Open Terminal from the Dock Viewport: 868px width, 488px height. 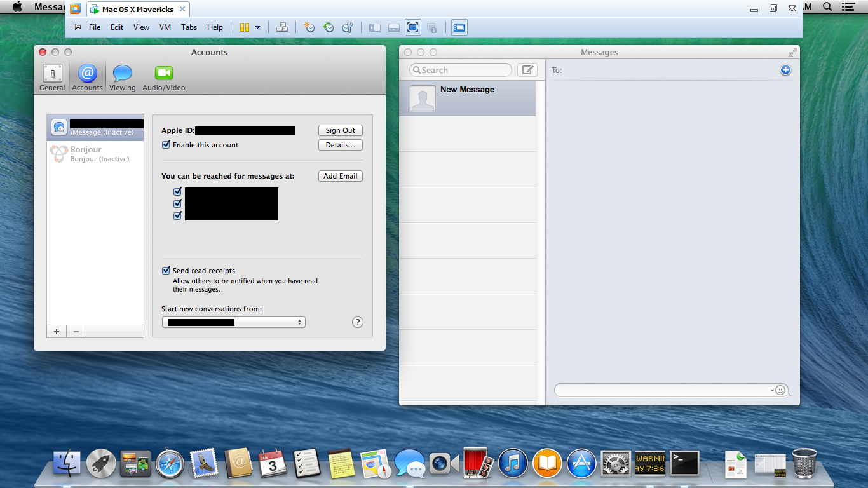[684, 463]
